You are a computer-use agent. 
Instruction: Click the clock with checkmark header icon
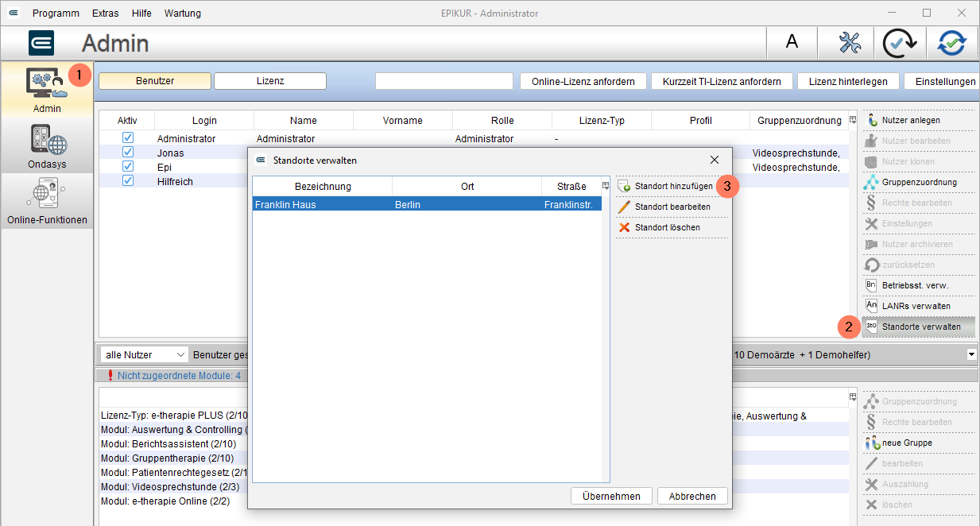click(x=901, y=43)
